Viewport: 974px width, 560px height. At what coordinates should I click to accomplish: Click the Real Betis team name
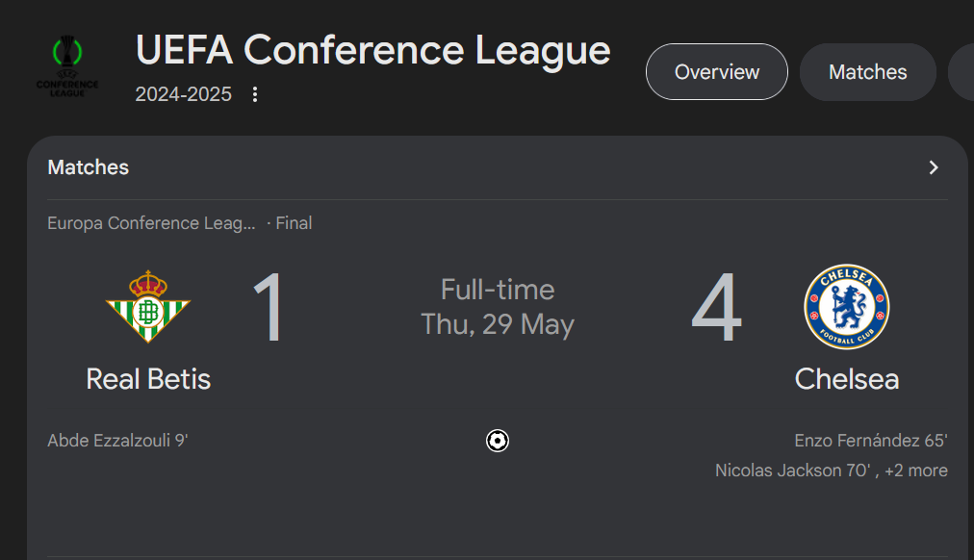point(148,379)
